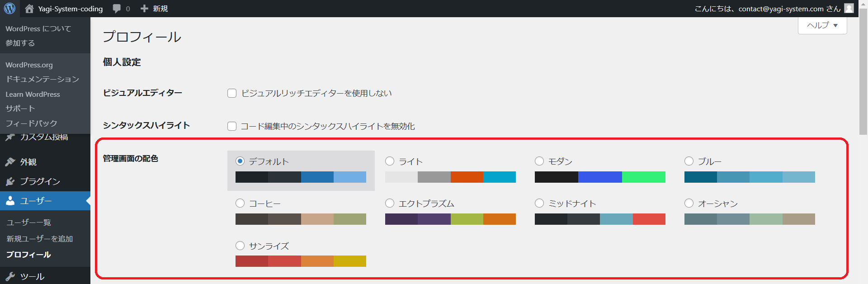Enable ビジュアルリッチエディターを使用しない checkbox
This screenshot has width=868, height=284.
(x=232, y=93)
